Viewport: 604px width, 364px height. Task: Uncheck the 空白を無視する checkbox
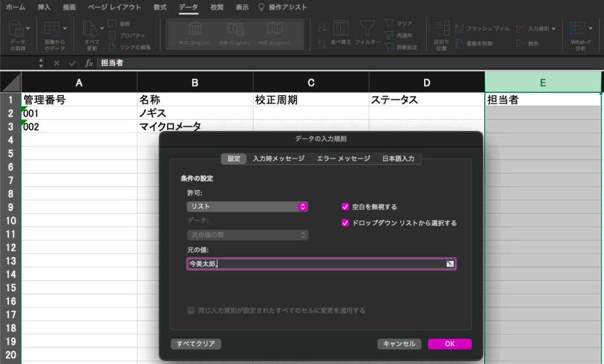[345, 207]
